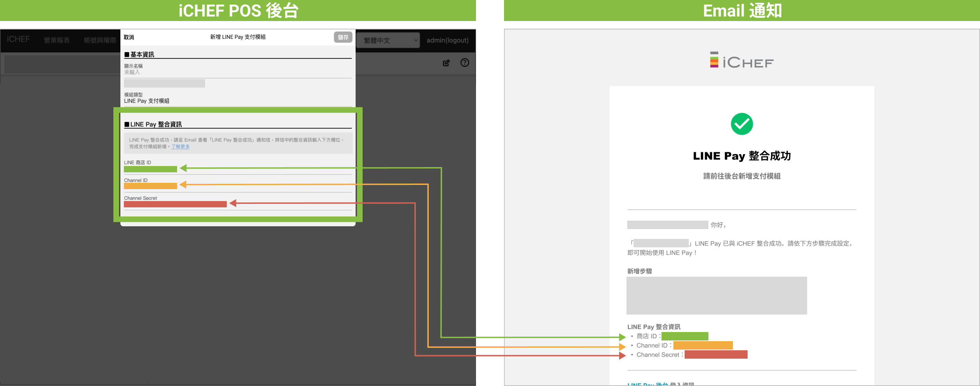Click the LINE 商店 ID field

click(x=150, y=169)
